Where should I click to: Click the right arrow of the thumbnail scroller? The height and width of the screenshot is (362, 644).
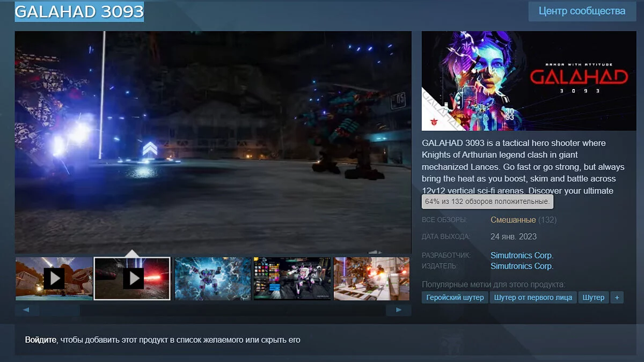399,310
